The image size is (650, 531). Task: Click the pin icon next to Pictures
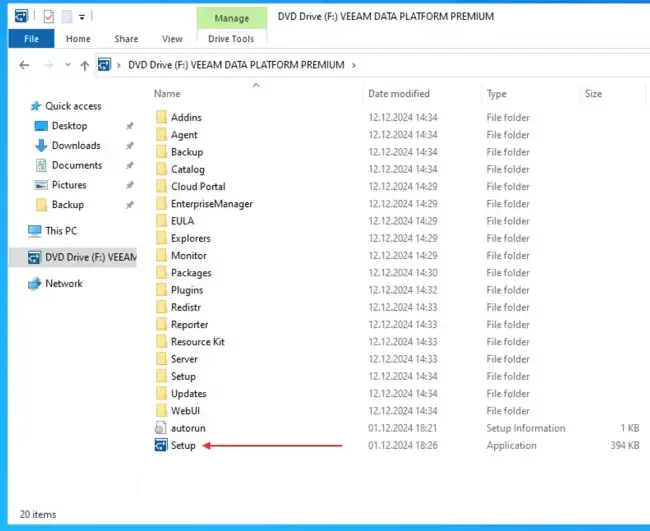tap(130, 185)
